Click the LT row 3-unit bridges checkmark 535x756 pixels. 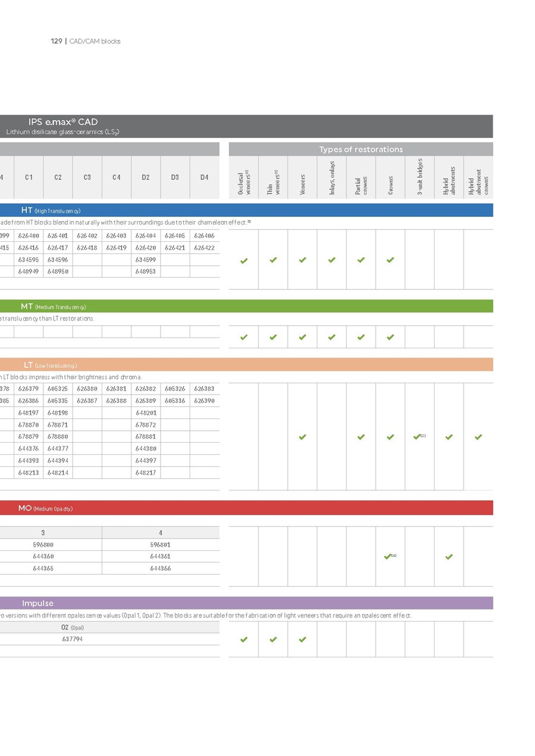point(418,437)
